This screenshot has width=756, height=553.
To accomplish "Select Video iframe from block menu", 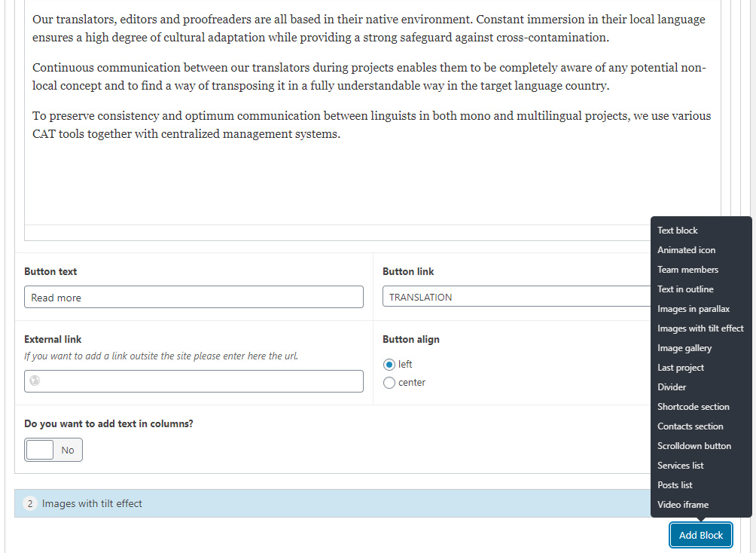I will coord(682,505).
